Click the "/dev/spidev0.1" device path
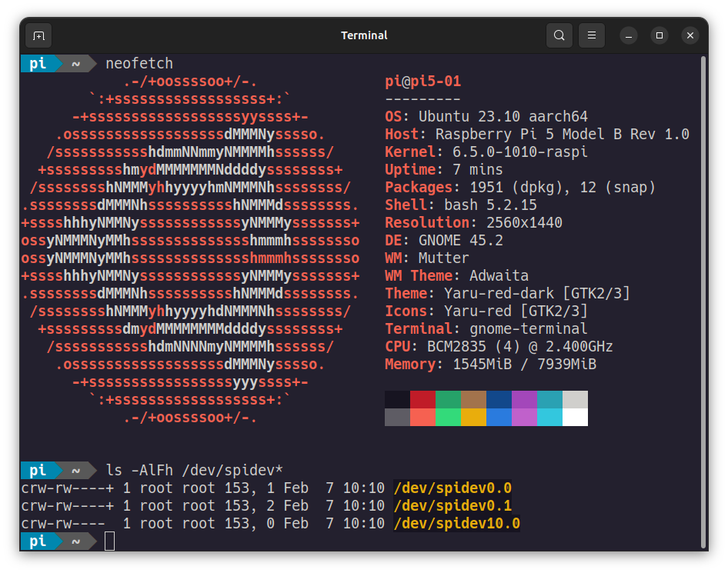728x573 pixels. click(x=452, y=505)
